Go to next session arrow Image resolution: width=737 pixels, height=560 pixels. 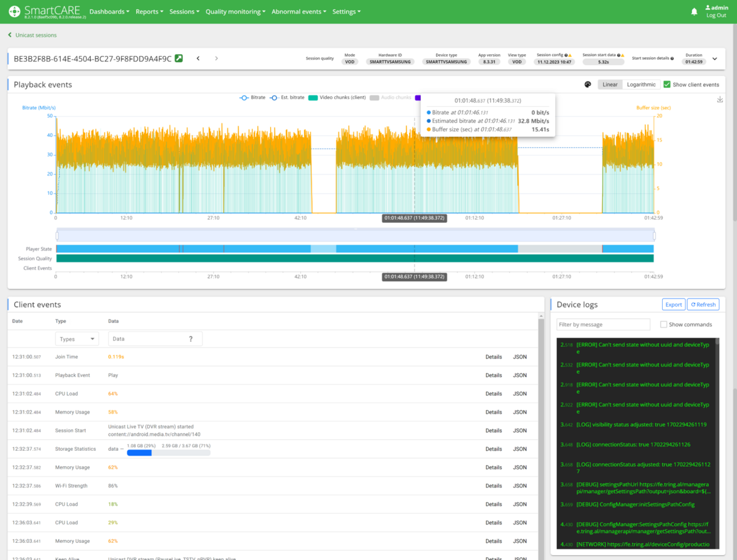click(x=216, y=58)
